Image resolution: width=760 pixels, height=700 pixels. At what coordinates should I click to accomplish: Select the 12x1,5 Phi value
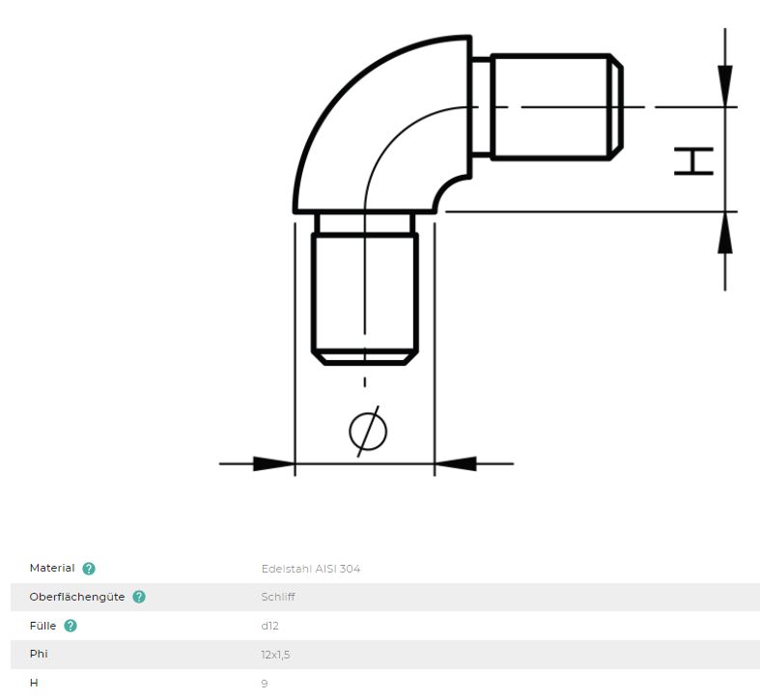pos(275,654)
